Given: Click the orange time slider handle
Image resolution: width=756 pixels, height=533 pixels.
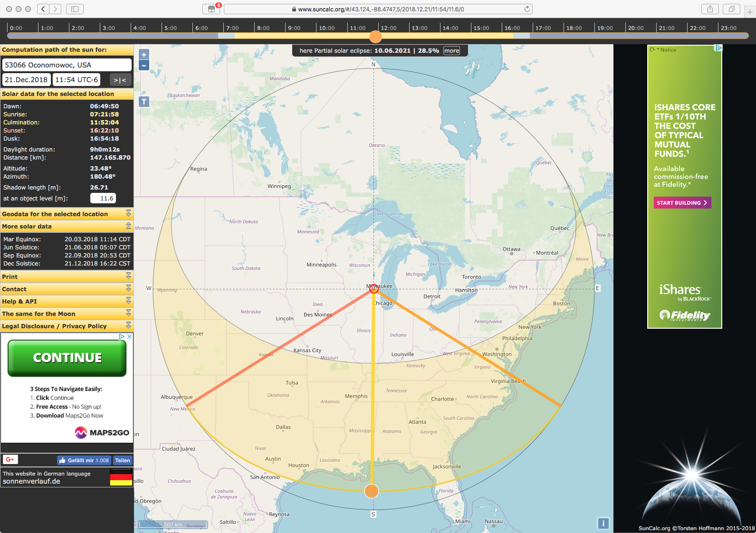Looking at the screenshot, I should tap(375, 37).
